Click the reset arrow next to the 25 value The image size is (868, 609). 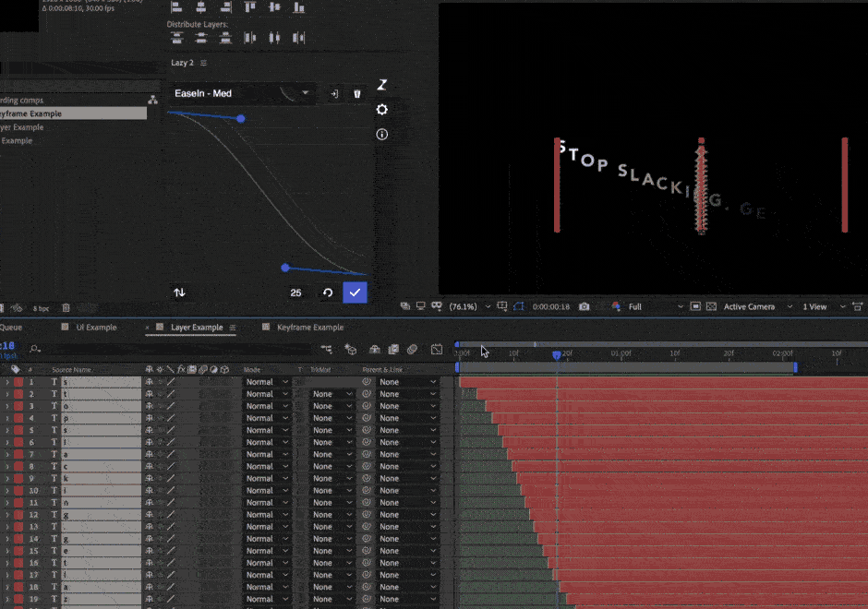(x=329, y=293)
